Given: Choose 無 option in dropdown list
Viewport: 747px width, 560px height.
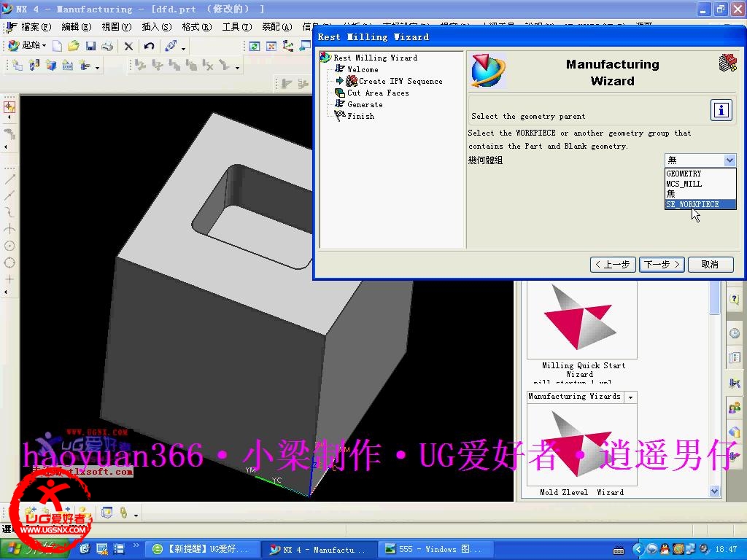Looking at the screenshot, I should pyautogui.click(x=700, y=194).
